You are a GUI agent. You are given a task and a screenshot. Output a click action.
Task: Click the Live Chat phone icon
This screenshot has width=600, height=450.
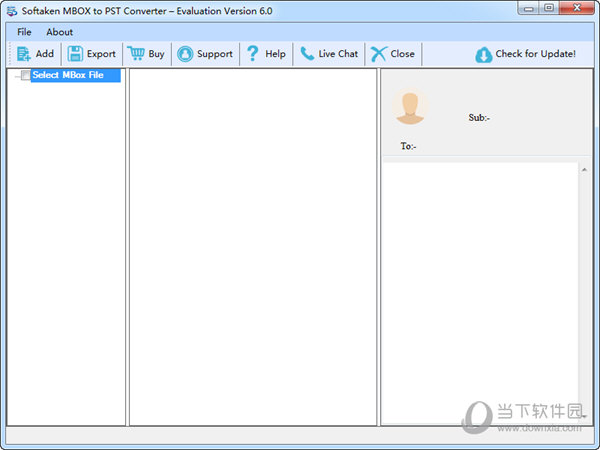click(x=307, y=54)
